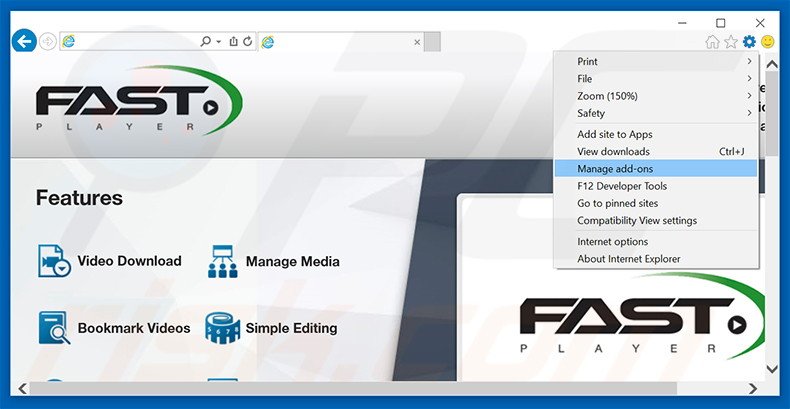
Task: Click the compatibility view icon in address bar
Action: (233, 42)
